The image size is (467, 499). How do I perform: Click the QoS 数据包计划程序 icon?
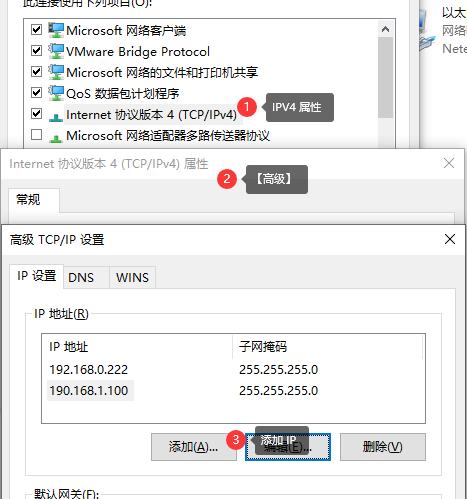(56, 93)
